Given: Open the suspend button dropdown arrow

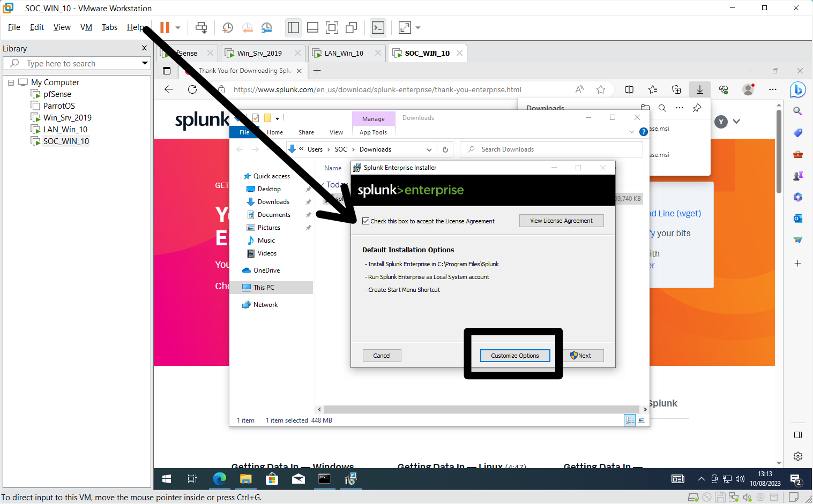Looking at the screenshot, I should point(178,27).
